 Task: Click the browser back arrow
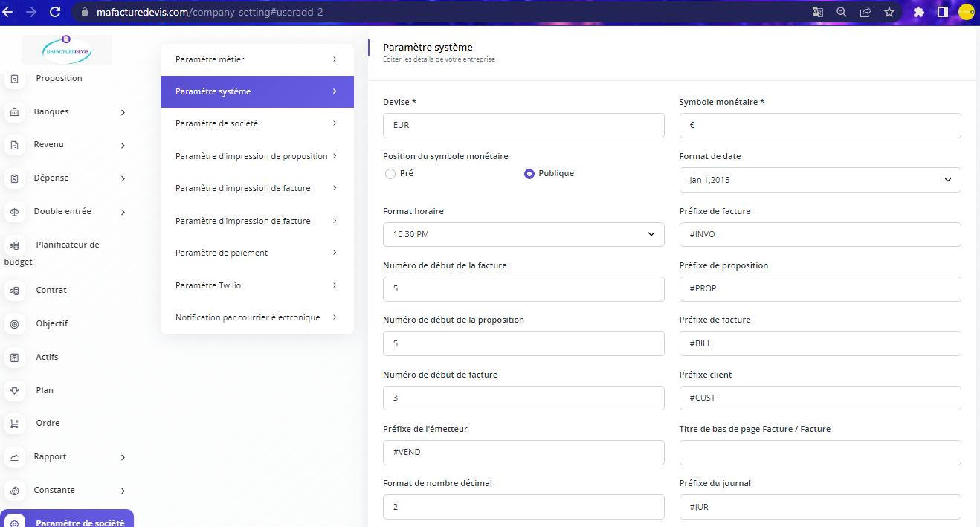(7, 12)
